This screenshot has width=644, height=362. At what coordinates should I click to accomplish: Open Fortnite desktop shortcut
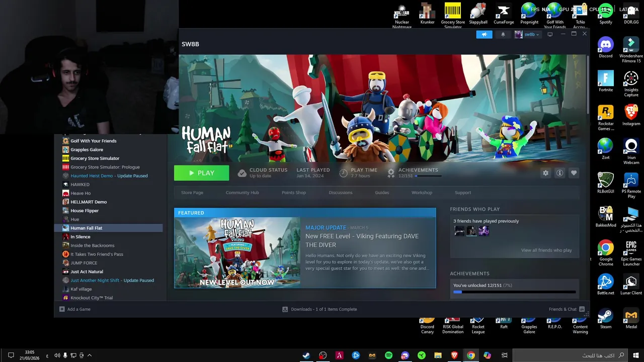pos(606,81)
